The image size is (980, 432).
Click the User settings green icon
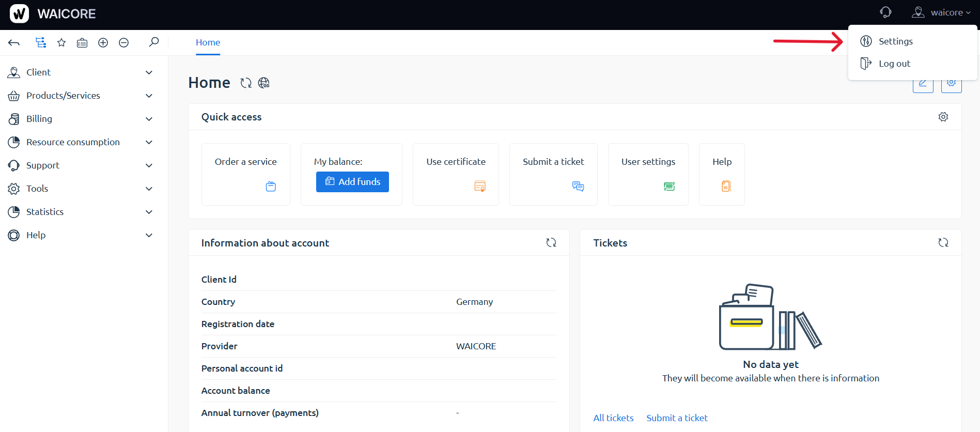click(x=669, y=186)
